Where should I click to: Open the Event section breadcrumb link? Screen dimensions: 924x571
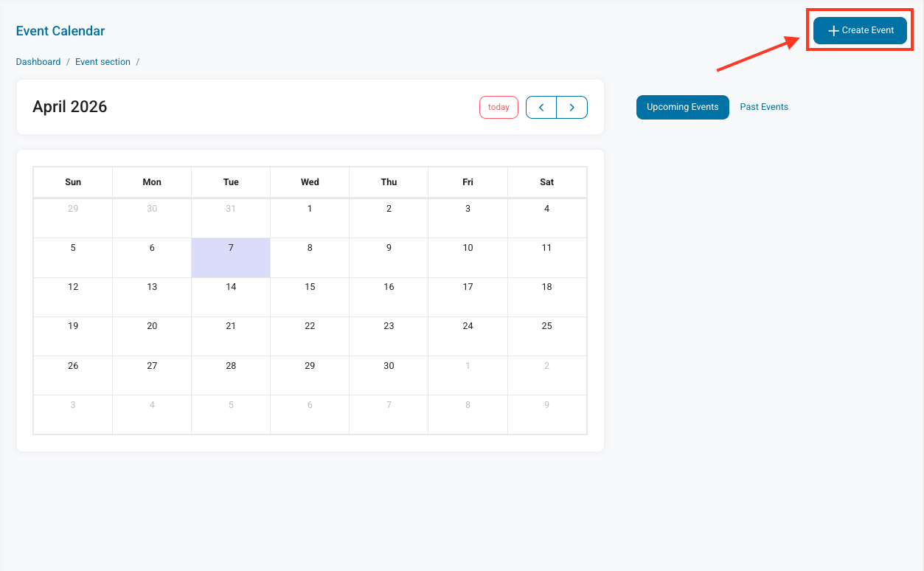click(103, 62)
